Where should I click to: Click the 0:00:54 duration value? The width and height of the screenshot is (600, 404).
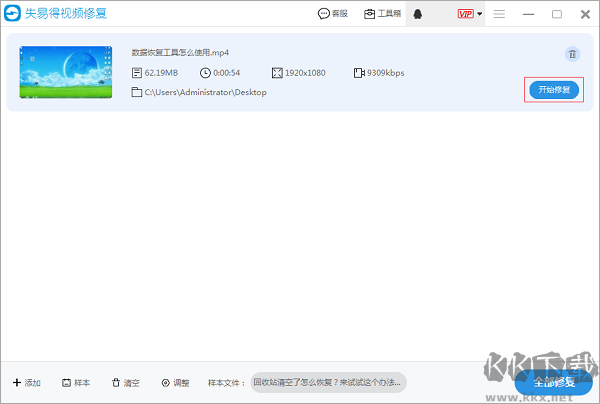click(x=227, y=73)
